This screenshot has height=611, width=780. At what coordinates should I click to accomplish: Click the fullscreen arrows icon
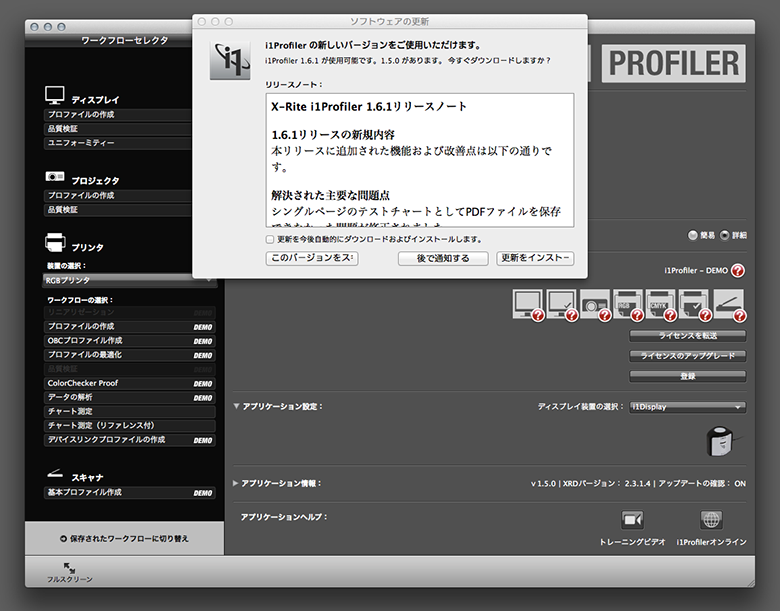coord(69,568)
